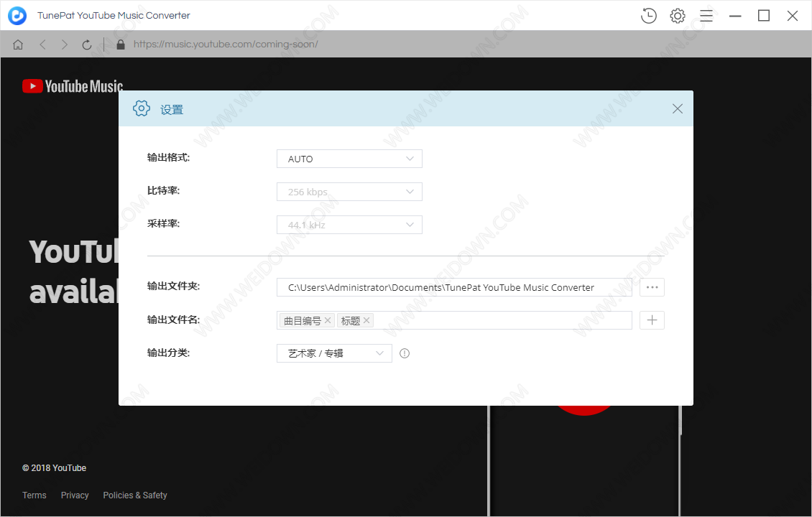
Task: Click the 设置 dialog title text
Action: click(172, 110)
